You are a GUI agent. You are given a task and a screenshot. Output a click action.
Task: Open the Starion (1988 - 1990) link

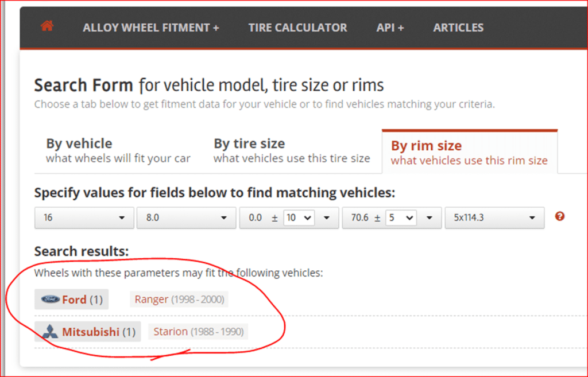click(198, 332)
